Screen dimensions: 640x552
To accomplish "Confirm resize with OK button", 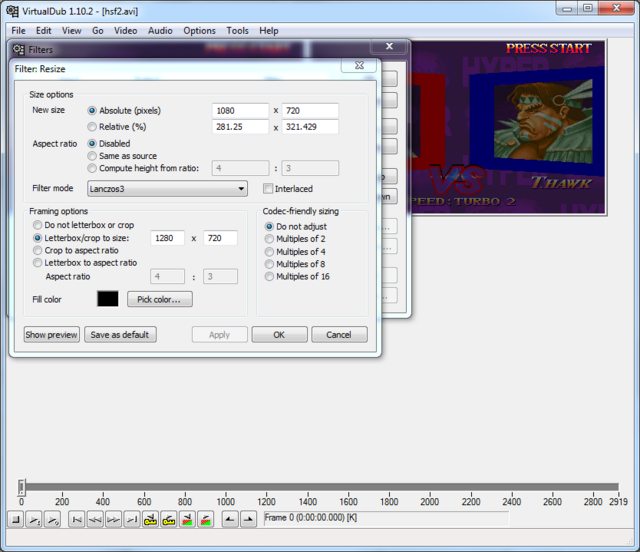I will (x=279, y=335).
